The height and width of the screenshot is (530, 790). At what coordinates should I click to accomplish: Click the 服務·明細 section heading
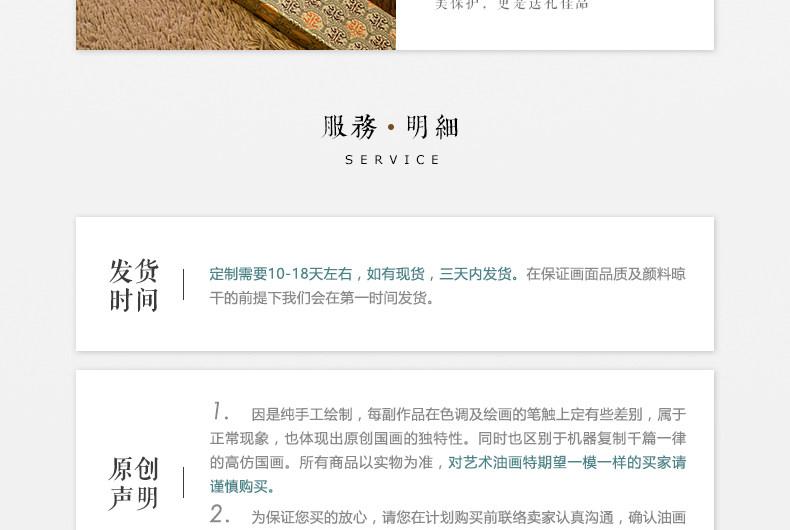[x=390, y=126]
